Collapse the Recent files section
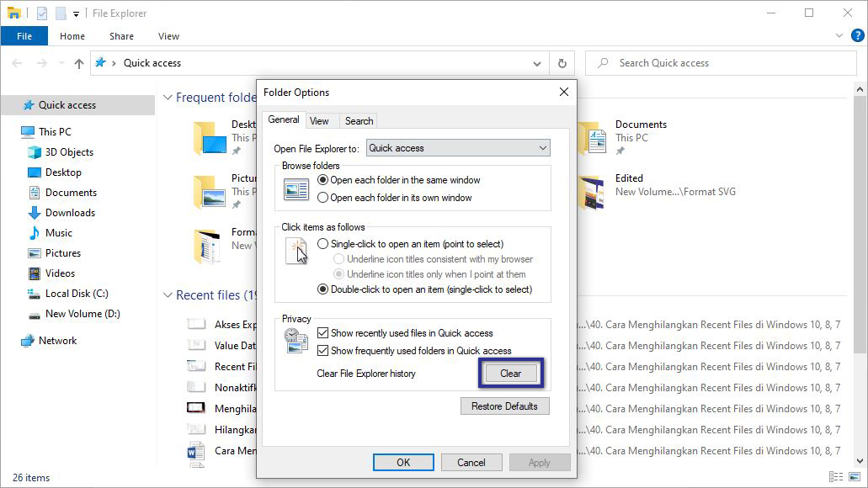This screenshot has width=868, height=488. (x=167, y=295)
